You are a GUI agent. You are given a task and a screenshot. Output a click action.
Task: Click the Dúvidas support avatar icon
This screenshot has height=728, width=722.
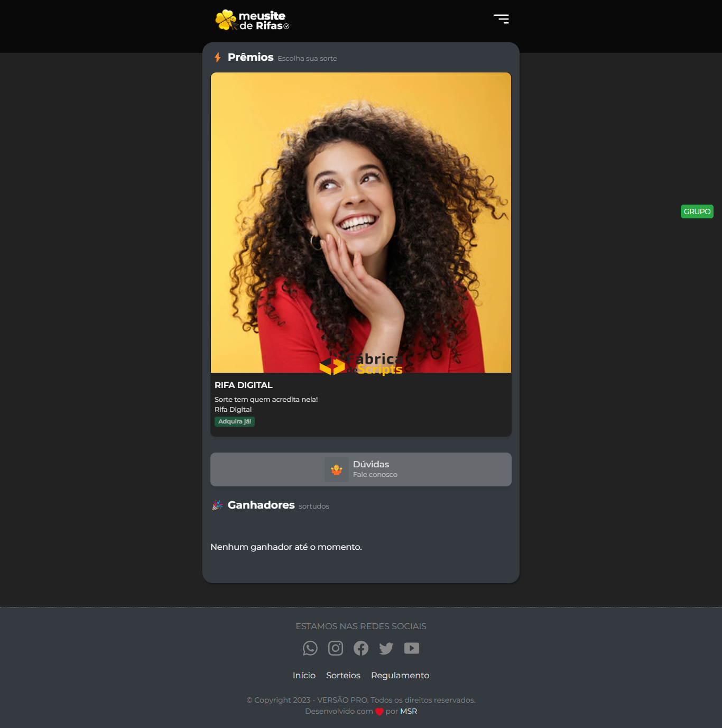337,469
